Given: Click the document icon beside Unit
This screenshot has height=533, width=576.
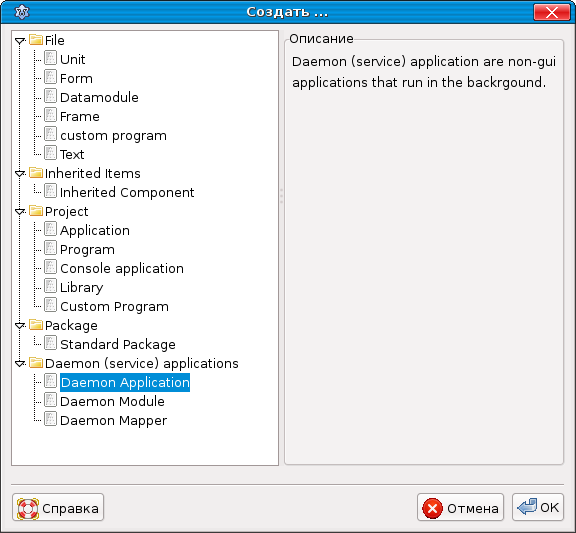Looking at the screenshot, I should 50,58.
